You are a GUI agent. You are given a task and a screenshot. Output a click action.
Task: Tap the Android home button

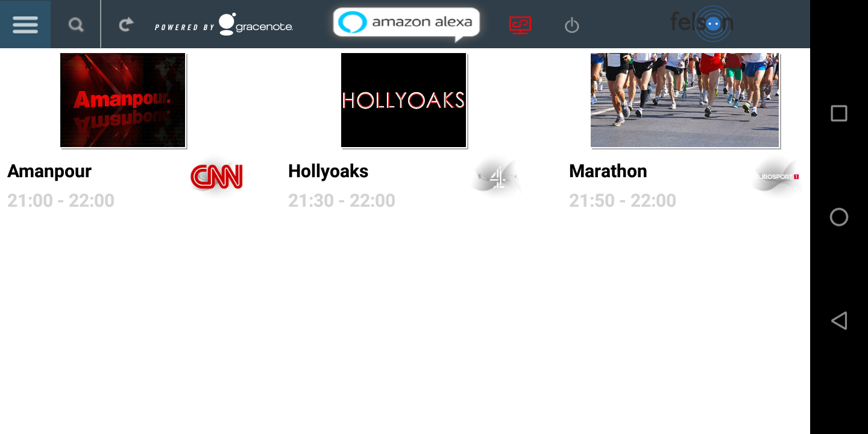(x=839, y=217)
